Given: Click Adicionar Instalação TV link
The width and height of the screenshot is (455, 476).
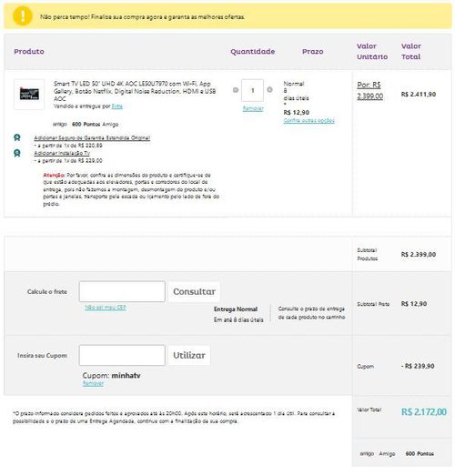Looking at the screenshot, I should pos(62,153).
